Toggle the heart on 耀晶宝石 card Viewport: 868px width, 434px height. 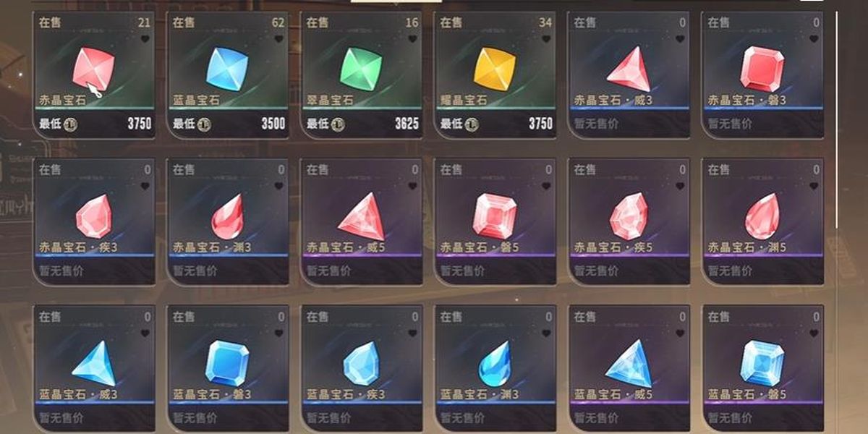546,38
